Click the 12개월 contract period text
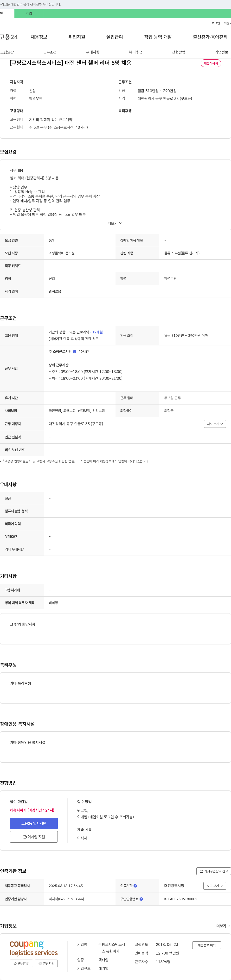 (x=97, y=332)
